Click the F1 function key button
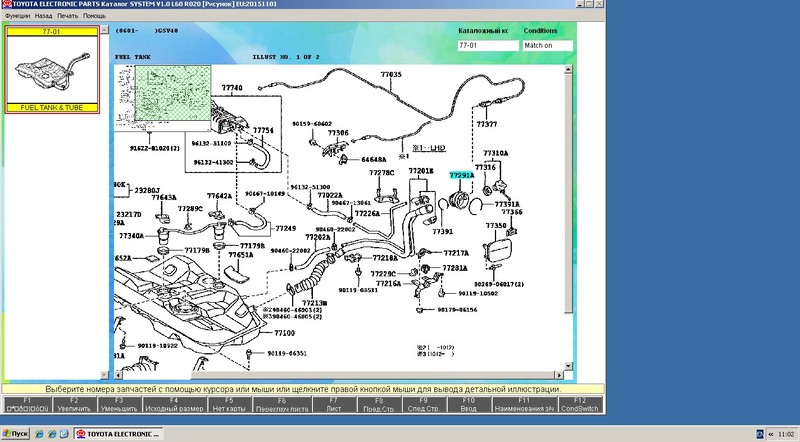 point(28,404)
